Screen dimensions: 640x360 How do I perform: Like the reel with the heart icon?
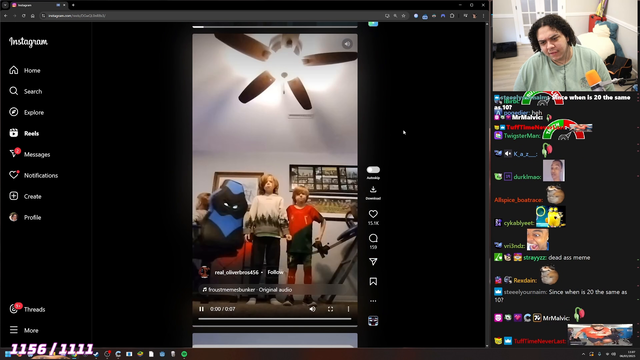(373, 214)
